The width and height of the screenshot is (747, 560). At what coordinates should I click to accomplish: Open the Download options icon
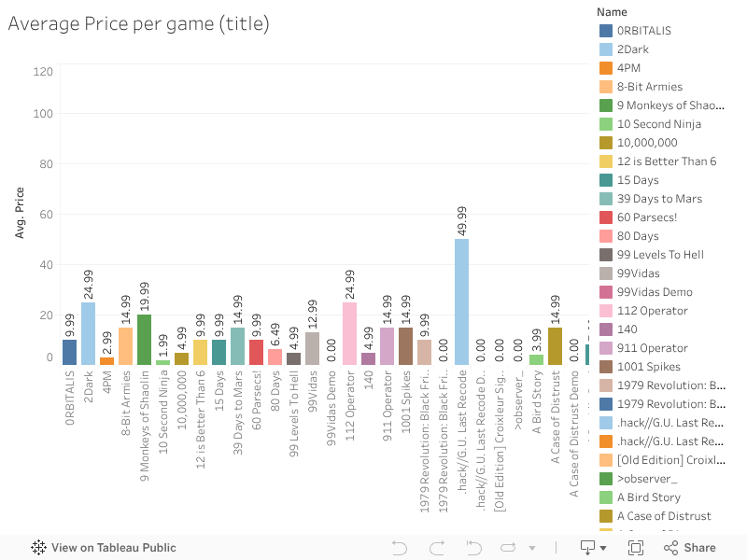coord(588,548)
